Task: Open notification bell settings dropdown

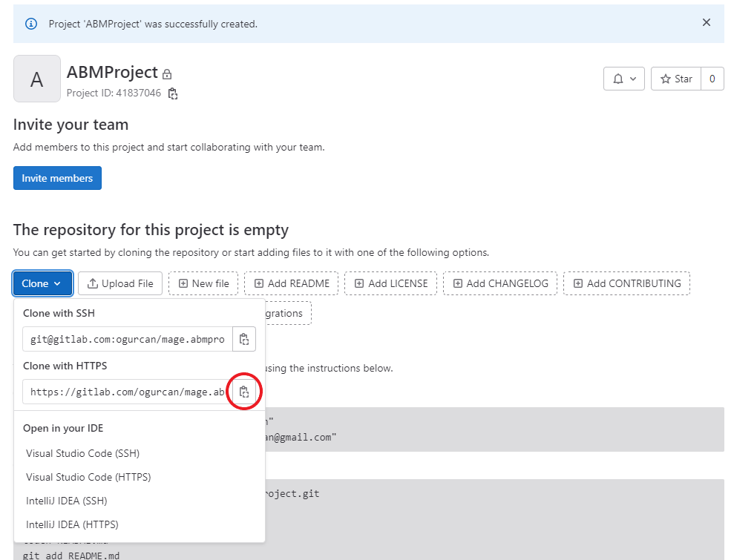Action: 624,79
